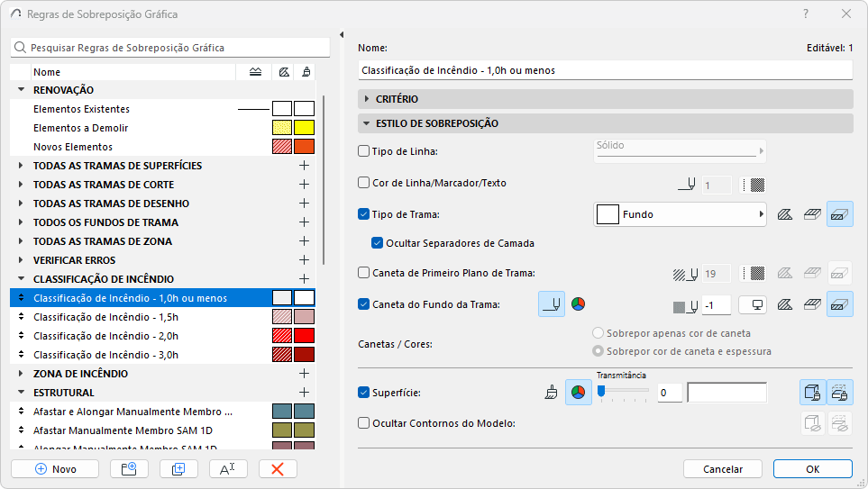Viewport: 868px width, 489px height.
Task: Click the help question mark icon
Action: click(x=806, y=14)
